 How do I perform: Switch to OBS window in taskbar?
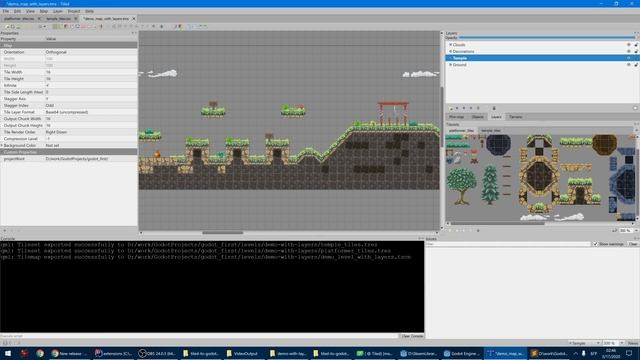(156, 353)
